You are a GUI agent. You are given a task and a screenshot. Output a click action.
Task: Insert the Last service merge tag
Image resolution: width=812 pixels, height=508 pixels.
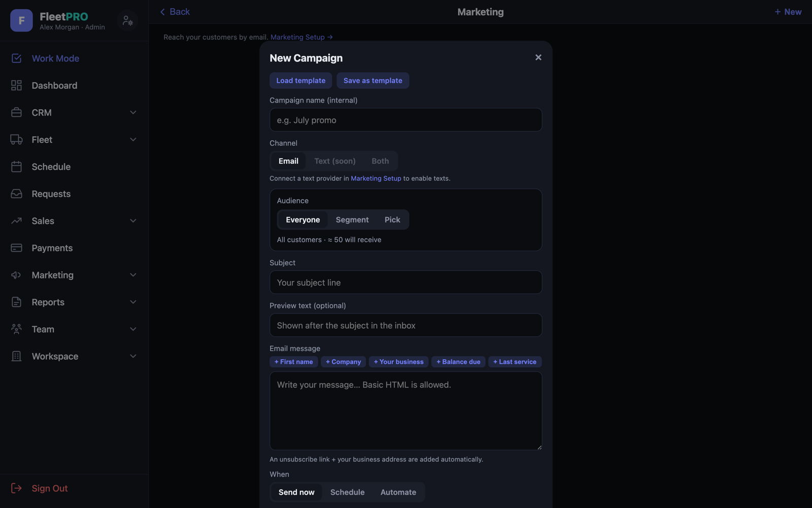[x=515, y=362]
